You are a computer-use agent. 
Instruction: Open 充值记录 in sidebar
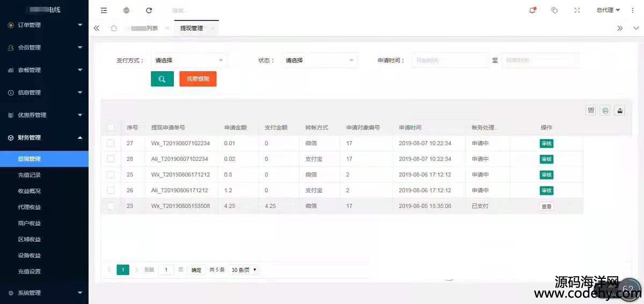tap(44, 175)
